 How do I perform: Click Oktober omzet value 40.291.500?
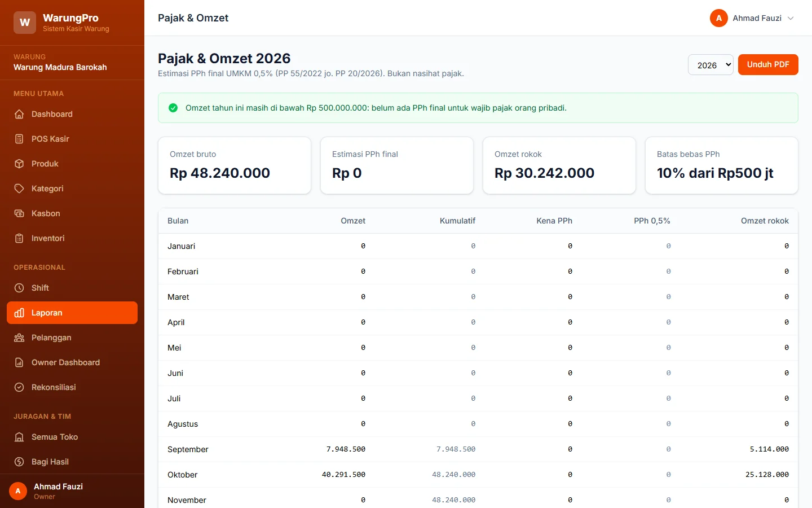(x=343, y=475)
